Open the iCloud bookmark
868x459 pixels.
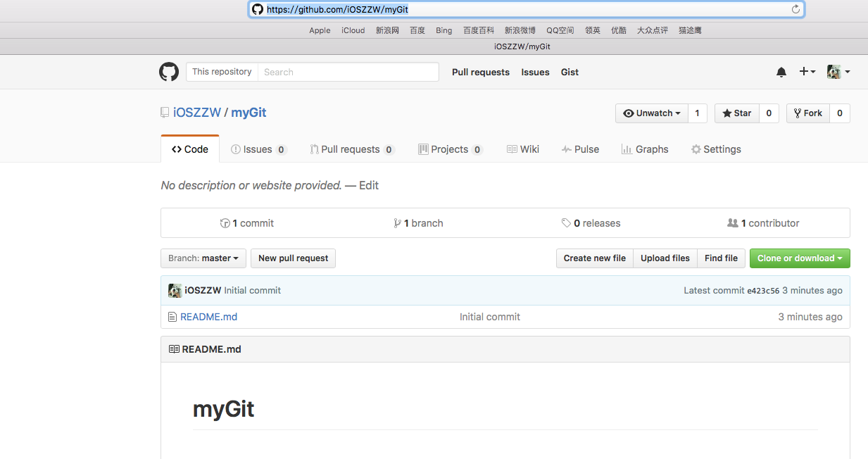[x=353, y=30]
